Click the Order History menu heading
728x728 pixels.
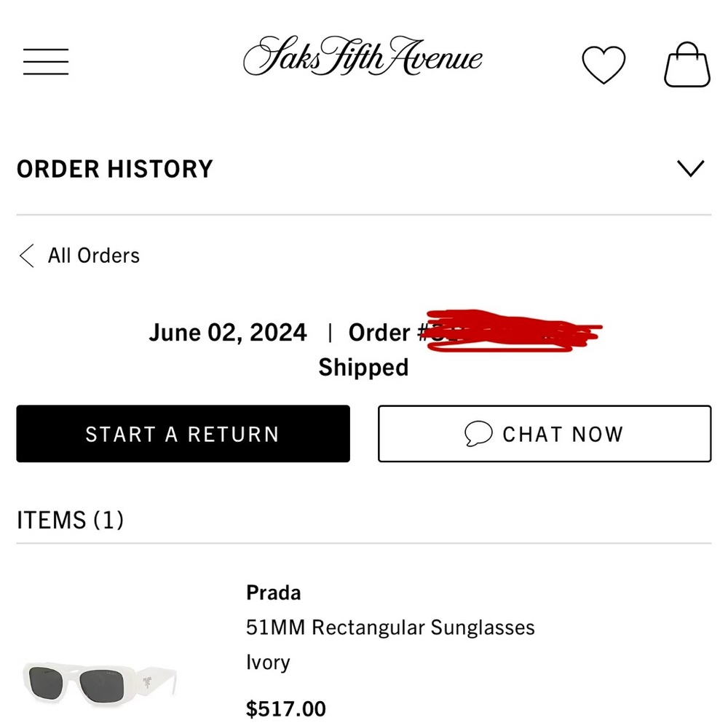click(114, 168)
